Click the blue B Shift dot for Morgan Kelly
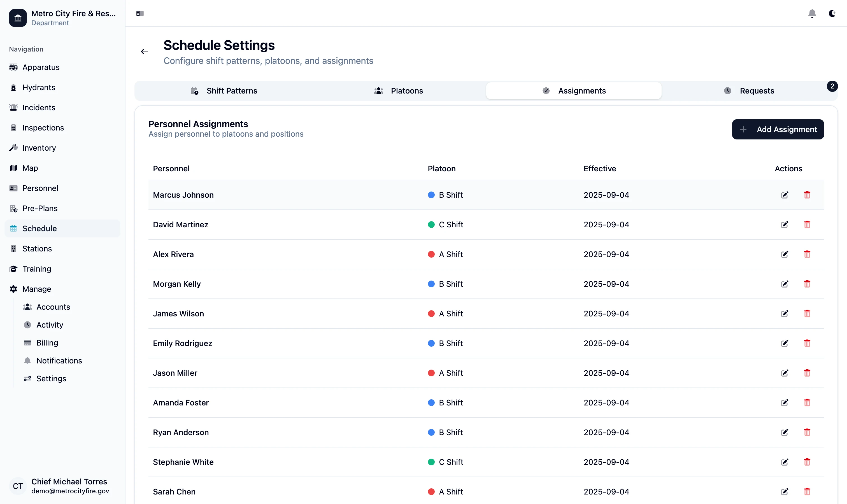Screen dimensions: 847x504 [x=431, y=284]
